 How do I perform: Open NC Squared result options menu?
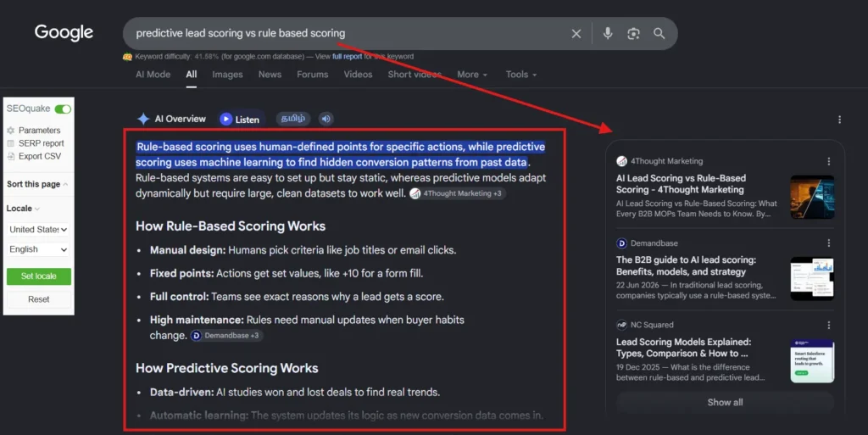pos(829,325)
